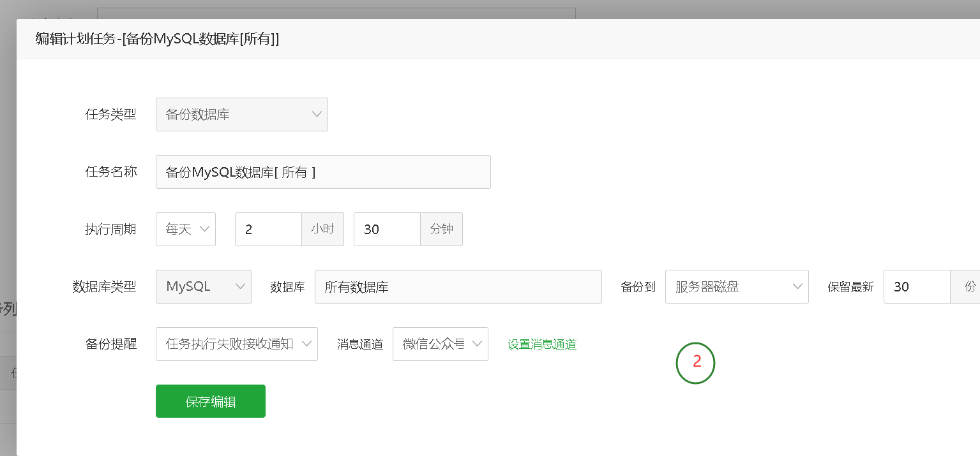980x456 pixels.
Task: Open the 微信公众号 message channel dropdown
Action: pos(441,344)
